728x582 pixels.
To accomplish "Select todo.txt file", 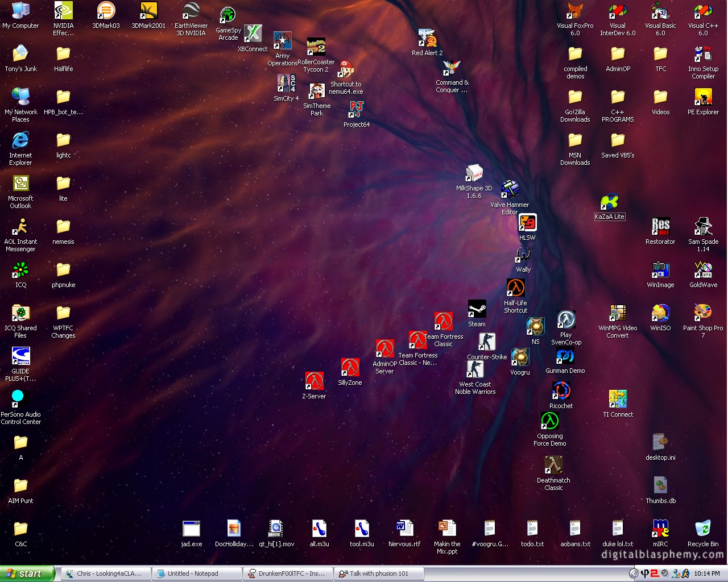I will 532,534.
